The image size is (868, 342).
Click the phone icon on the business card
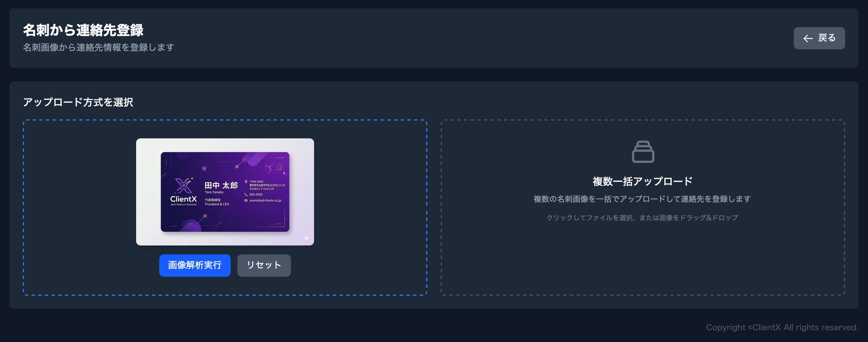point(246,194)
